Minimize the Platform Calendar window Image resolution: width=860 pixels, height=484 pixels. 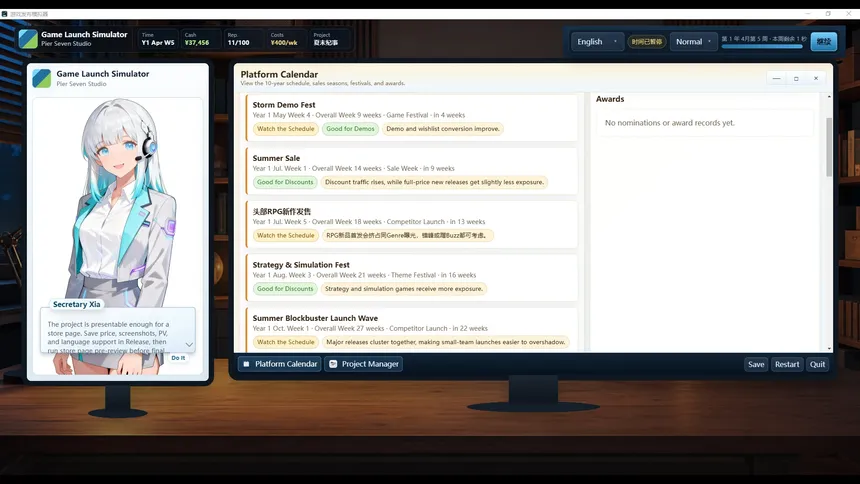point(776,78)
